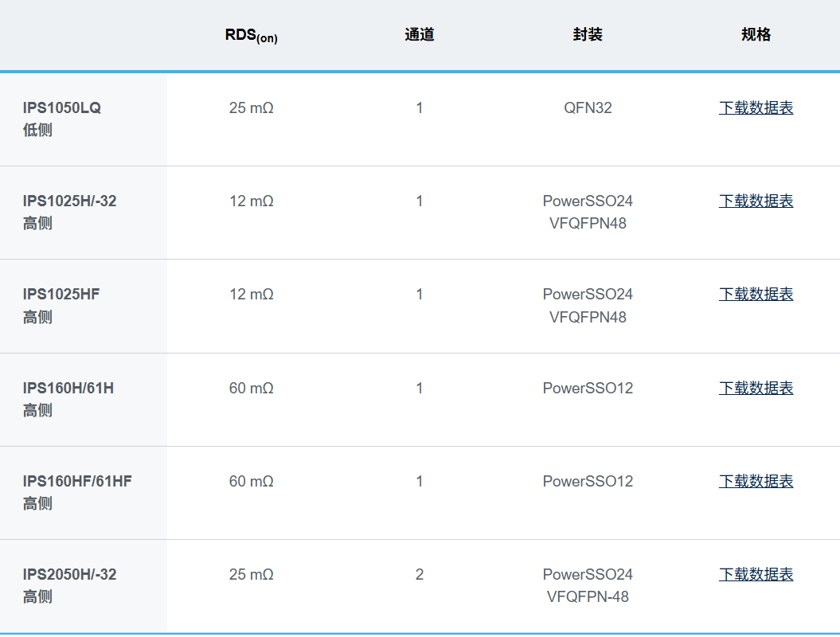Click the VFQFPN-48 package for IPS2050H/-32
Viewport: 840px width, 637px height.
588,597
